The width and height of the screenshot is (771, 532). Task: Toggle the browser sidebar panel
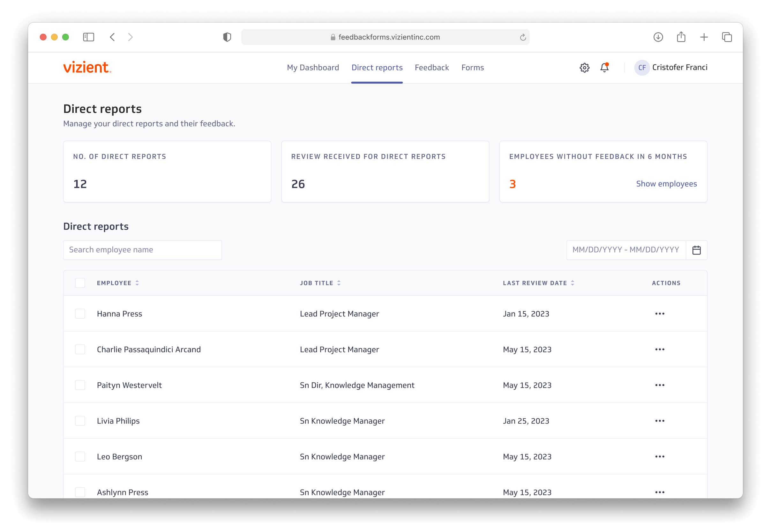point(88,37)
